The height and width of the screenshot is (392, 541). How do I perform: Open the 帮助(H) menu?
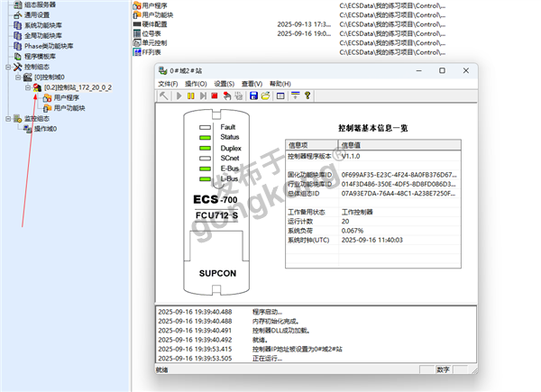(280, 84)
